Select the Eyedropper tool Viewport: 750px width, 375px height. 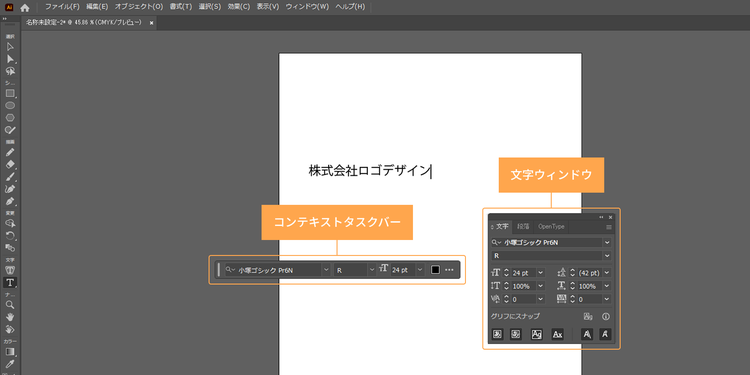click(10, 364)
